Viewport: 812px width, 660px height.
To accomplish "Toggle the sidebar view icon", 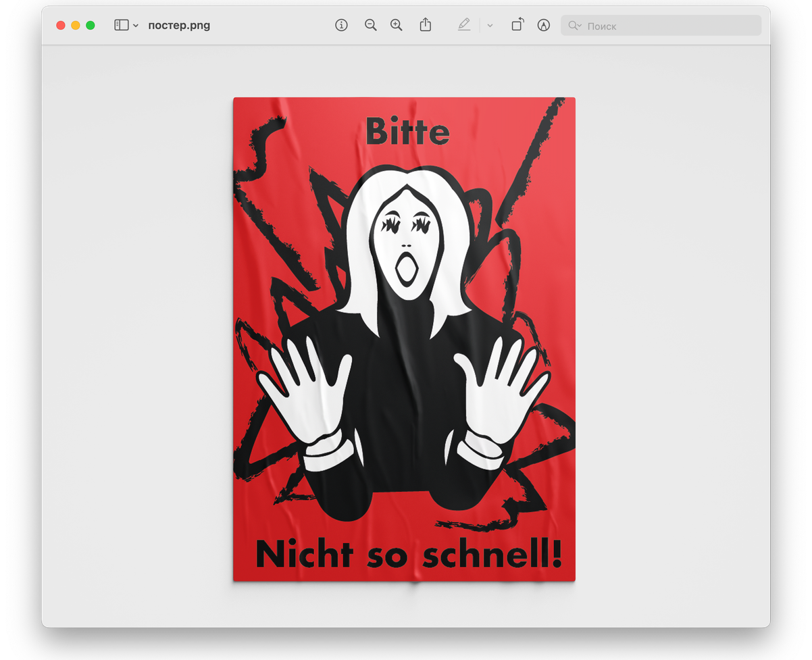I will click(121, 26).
